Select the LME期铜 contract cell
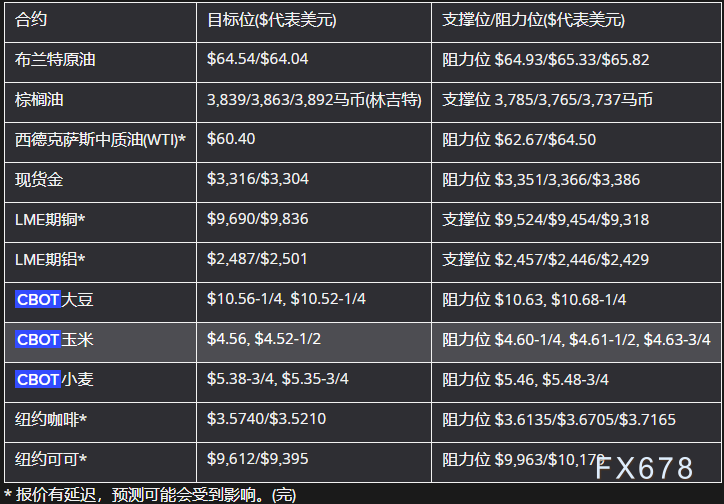Image resolution: width=724 pixels, height=504 pixels. click(50, 220)
